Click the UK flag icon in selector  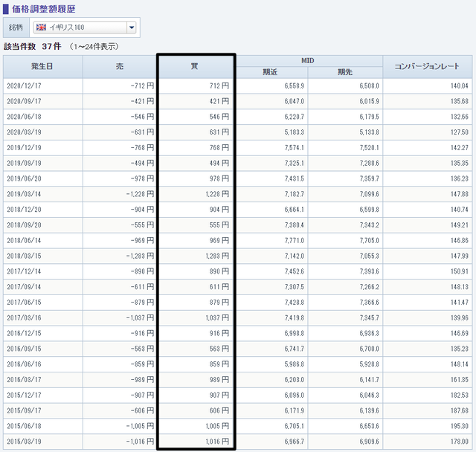coord(41,28)
